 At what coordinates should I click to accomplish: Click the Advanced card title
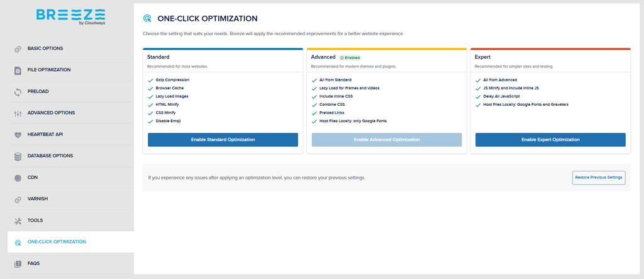[323, 57]
